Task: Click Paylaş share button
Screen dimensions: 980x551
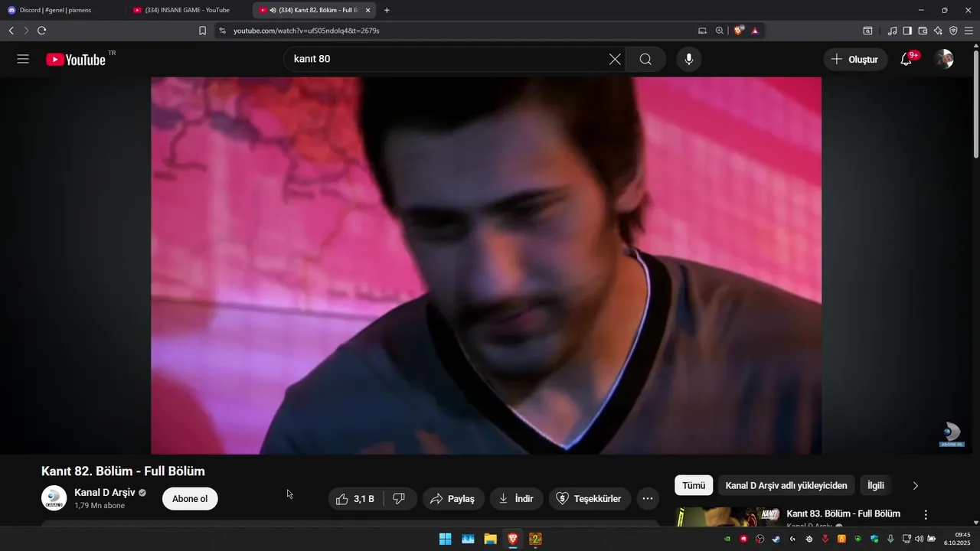Action: coord(453,499)
